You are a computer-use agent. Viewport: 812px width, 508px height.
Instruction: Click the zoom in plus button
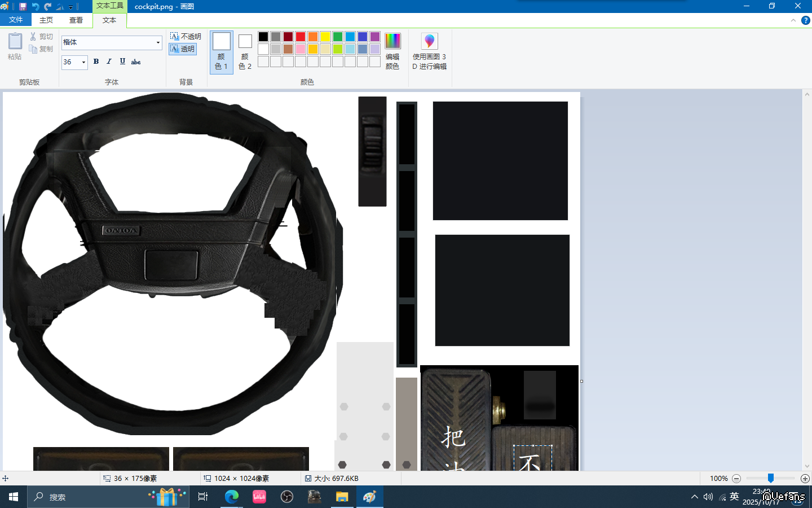pos(805,479)
